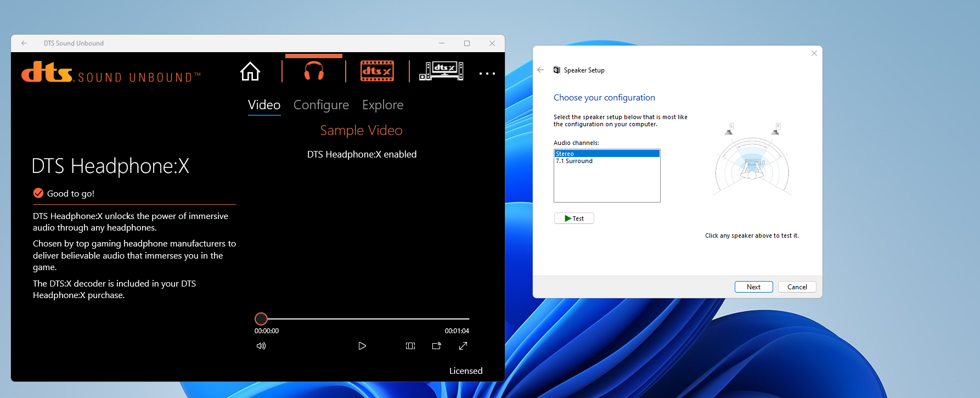Image resolution: width=980 pixels, height=398 pixels.
Task: Open the DTS Sound Unbound home icon
Action: [x=250, y=71]
